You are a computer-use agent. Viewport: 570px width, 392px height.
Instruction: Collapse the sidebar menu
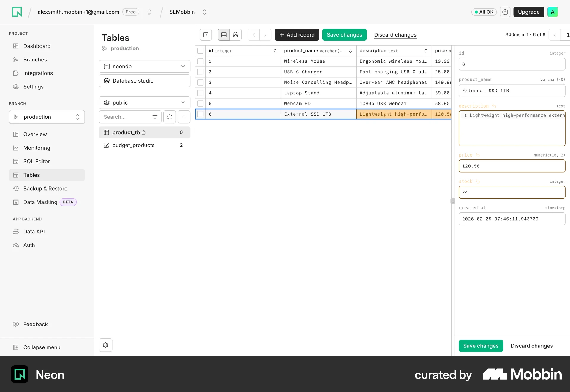click(37, 347)
